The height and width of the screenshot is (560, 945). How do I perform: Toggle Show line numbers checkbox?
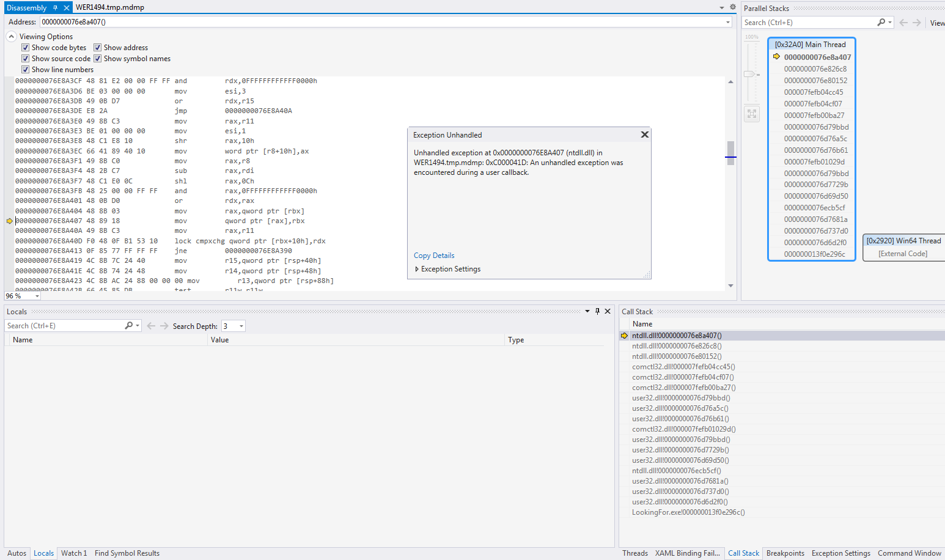[25, 70]
